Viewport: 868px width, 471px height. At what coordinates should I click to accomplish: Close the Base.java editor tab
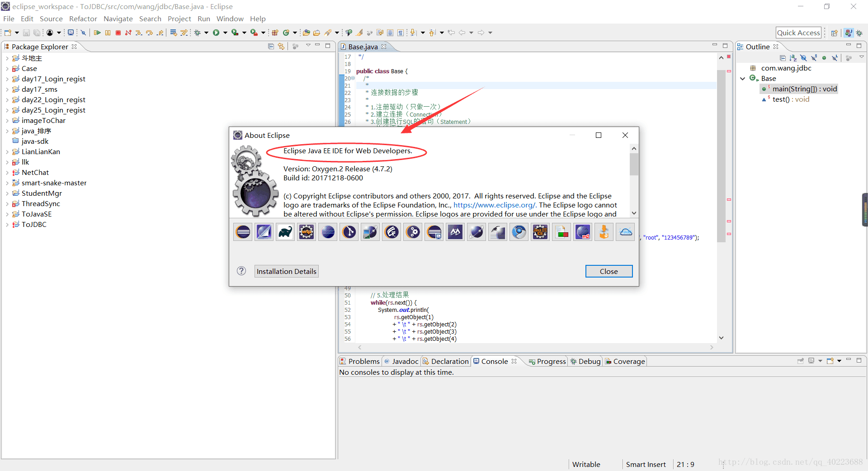(384, 47)
